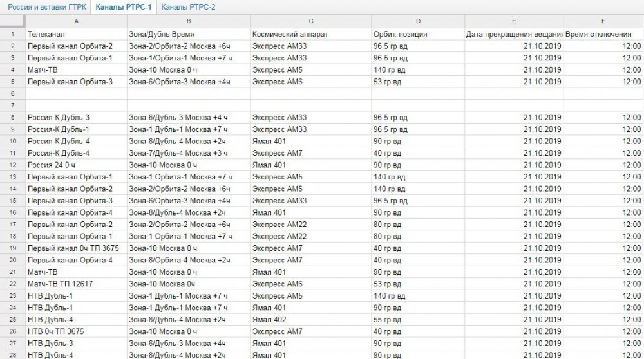Image resolution: width=644 pixels, height=359 pixels.
Task: Select row 1 via its row number
Action: (12, 34)
